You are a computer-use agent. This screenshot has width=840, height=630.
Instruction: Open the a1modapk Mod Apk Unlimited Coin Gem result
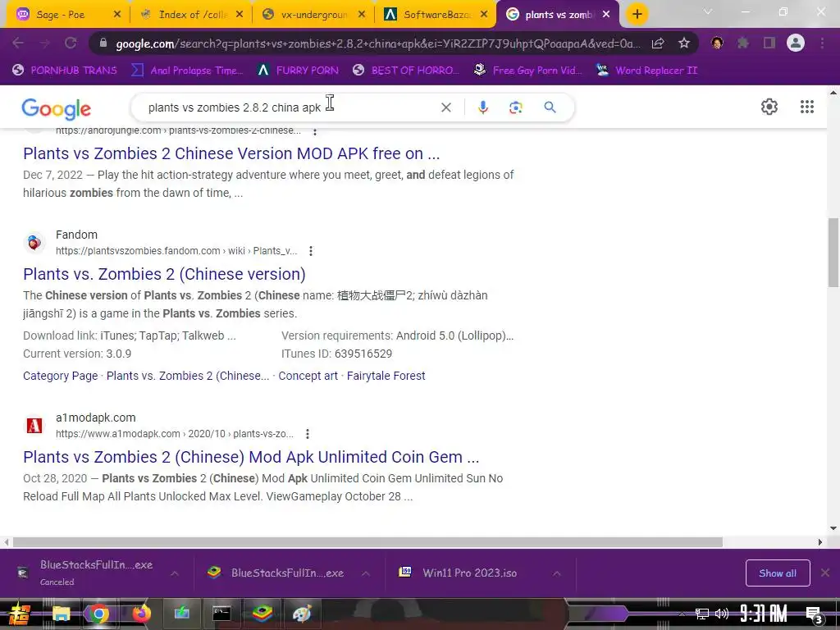251,456
